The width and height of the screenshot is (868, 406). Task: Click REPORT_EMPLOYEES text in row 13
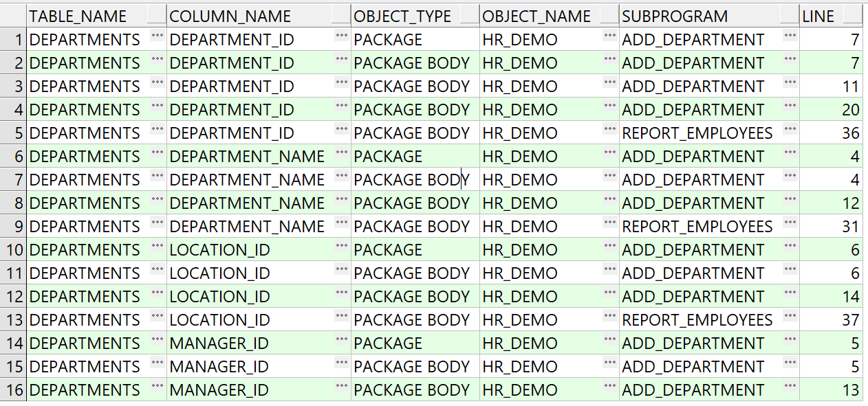697,320
